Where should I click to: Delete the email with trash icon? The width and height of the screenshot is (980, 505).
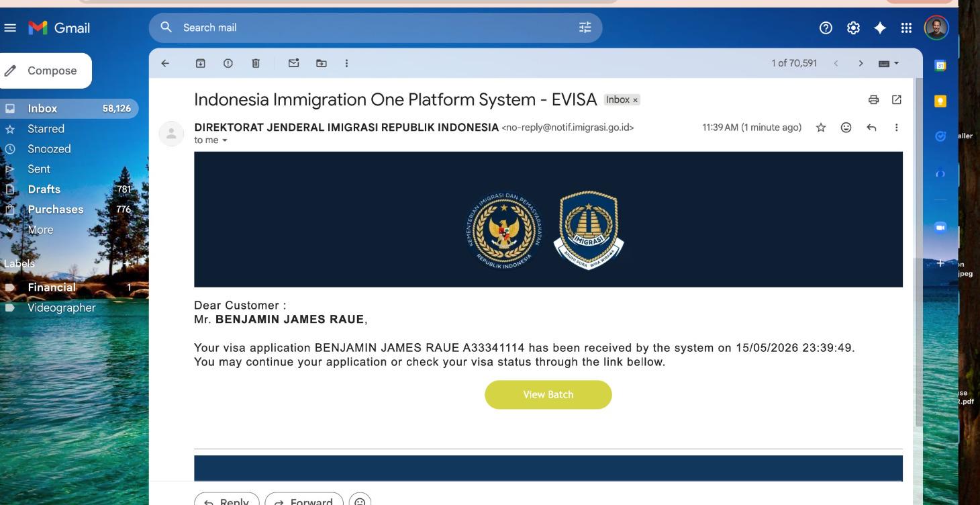coord(255,63)
